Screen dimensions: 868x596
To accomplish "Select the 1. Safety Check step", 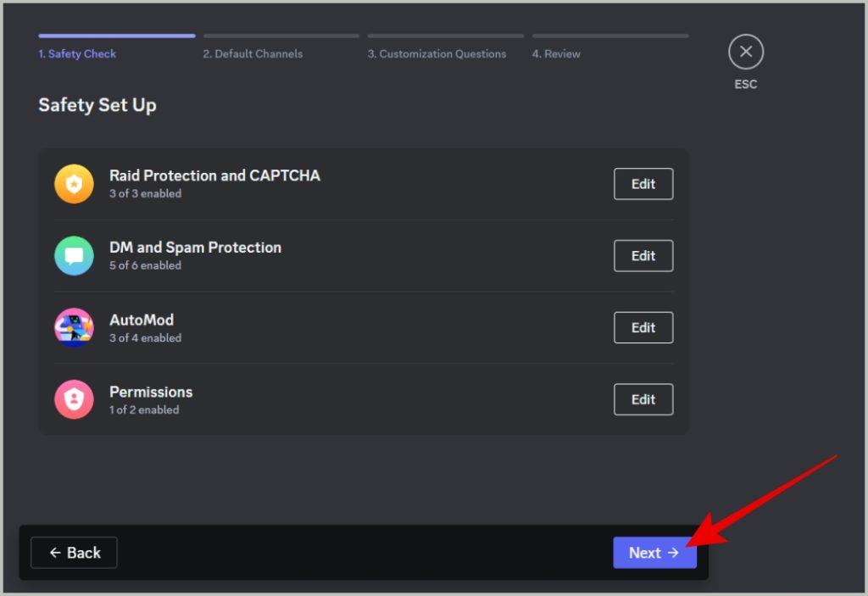I will [x=77, y=53].
